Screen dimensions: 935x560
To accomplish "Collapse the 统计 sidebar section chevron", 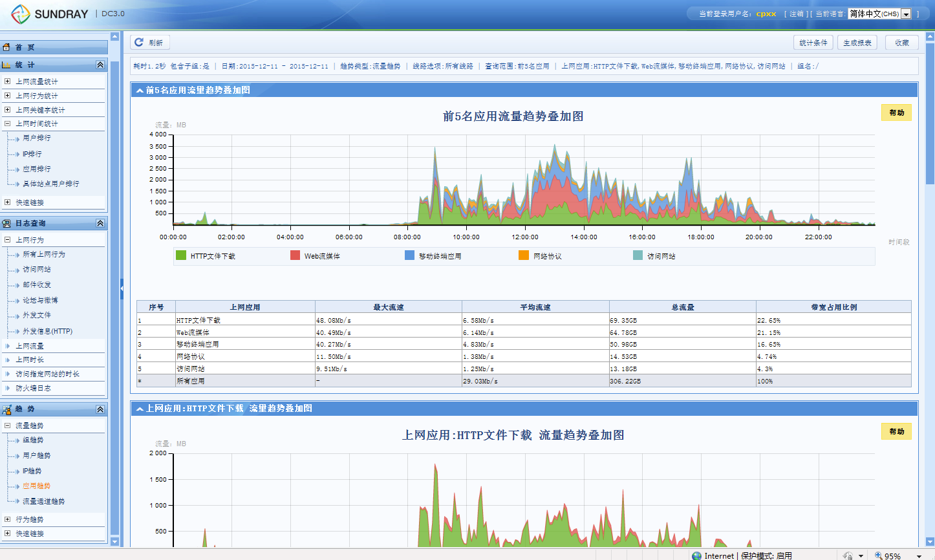I will click(100, 65).
